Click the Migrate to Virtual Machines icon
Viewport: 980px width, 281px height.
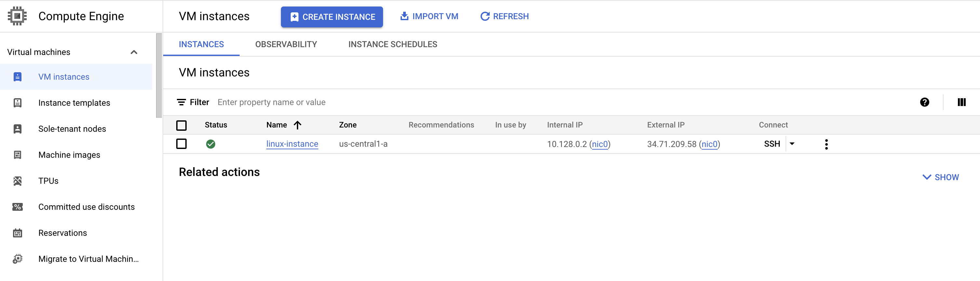point(18,259)
